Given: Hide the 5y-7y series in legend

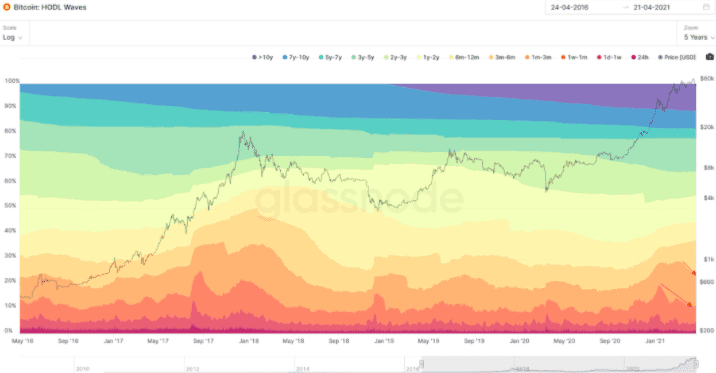Looking at the screenshot, I should [330, 58].
